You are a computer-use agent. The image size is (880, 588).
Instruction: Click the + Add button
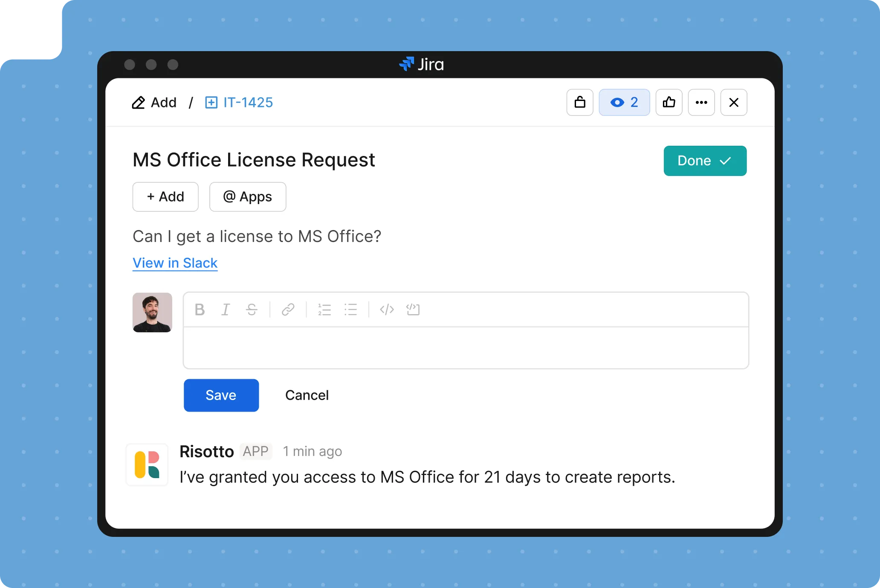pyautogui.click(x=165, y=197)
